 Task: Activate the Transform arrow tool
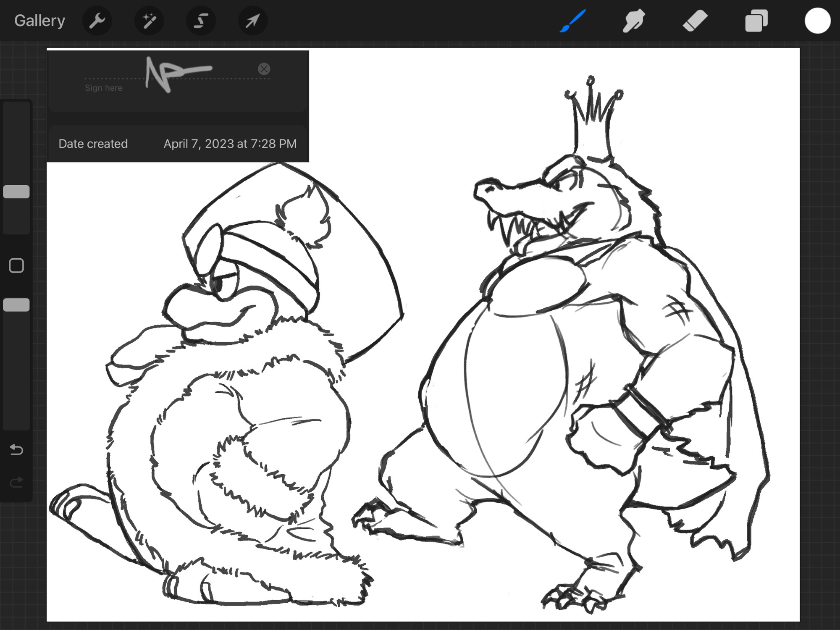coord(253,21)
